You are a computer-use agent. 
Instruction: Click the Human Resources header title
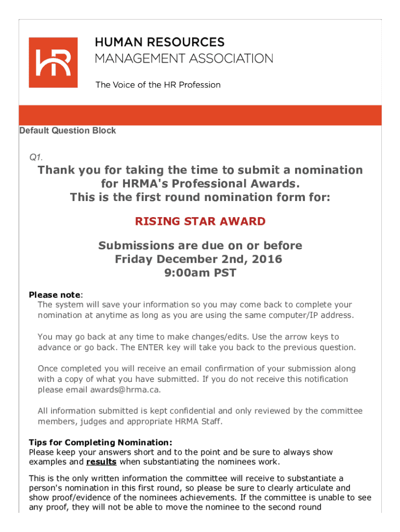(x=159, y=43)
